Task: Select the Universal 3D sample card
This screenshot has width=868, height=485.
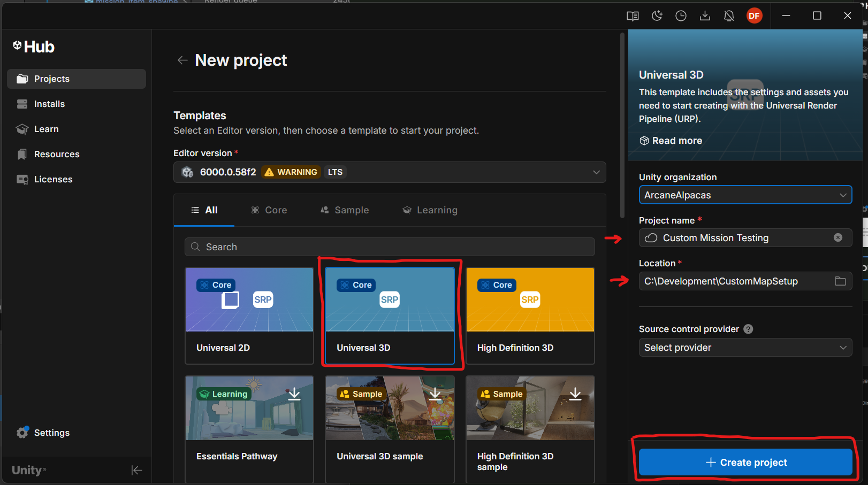Action: [390, 429]
